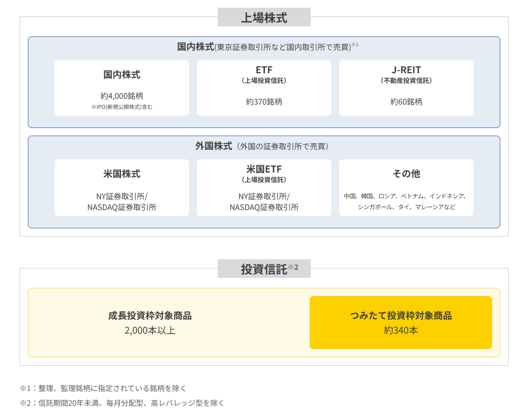Click the country list starting with 中国、韓国
This screenshot has height=417, width=532.
406,202
